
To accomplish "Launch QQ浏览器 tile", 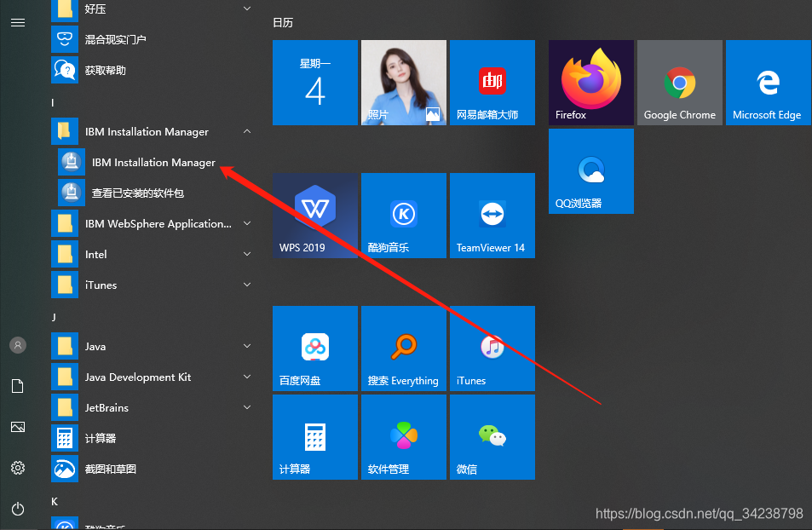I will point(590,171).
